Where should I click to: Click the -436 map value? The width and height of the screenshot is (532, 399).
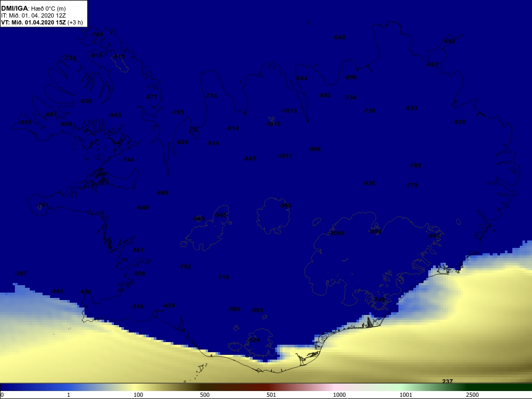point(85,292)
